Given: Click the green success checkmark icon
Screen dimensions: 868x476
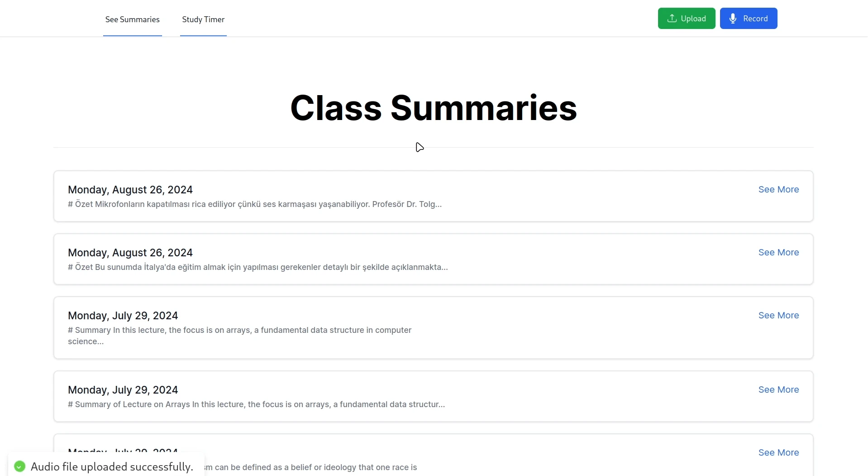Looking at the screenshot, I should coord(19,466).
